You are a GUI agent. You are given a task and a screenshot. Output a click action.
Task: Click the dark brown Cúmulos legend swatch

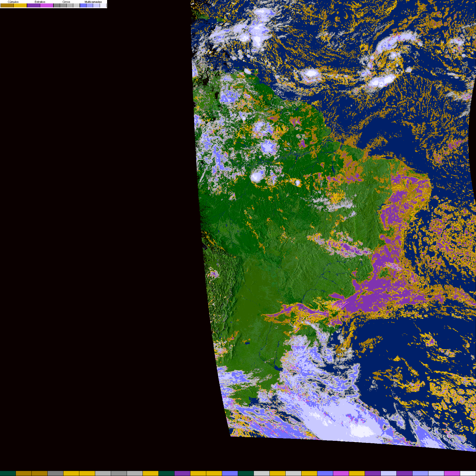(7, 5)
